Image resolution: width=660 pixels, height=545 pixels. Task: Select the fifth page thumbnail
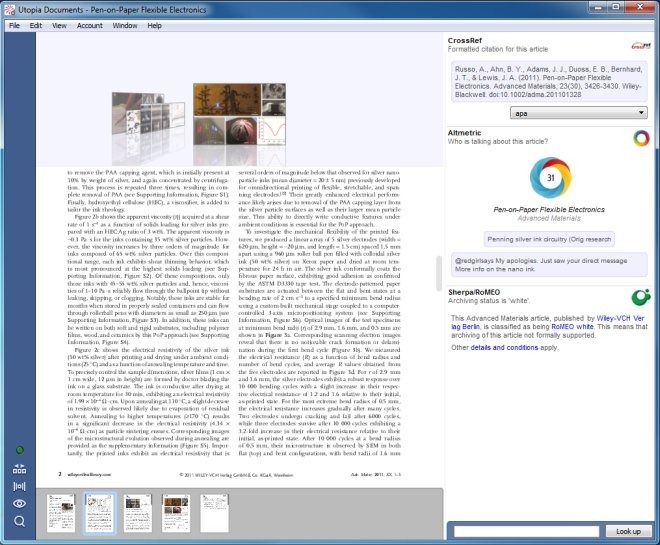214,513
